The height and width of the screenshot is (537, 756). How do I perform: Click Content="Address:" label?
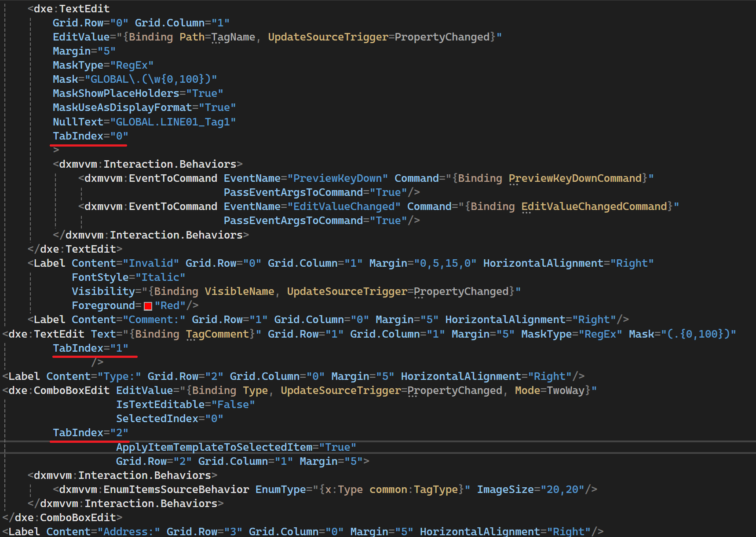pos(103,532)
